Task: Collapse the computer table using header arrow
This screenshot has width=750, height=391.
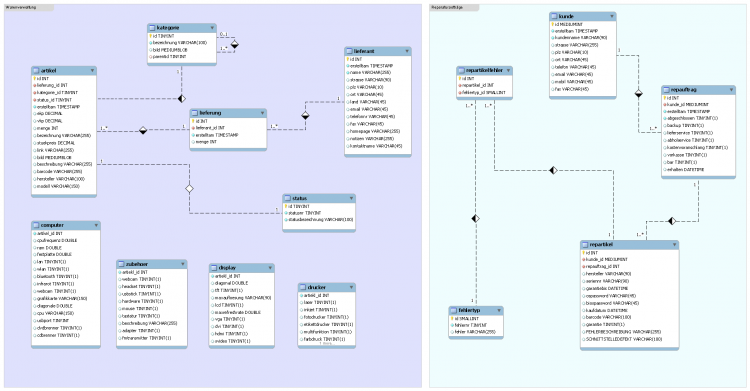Action: coord(96,225)
